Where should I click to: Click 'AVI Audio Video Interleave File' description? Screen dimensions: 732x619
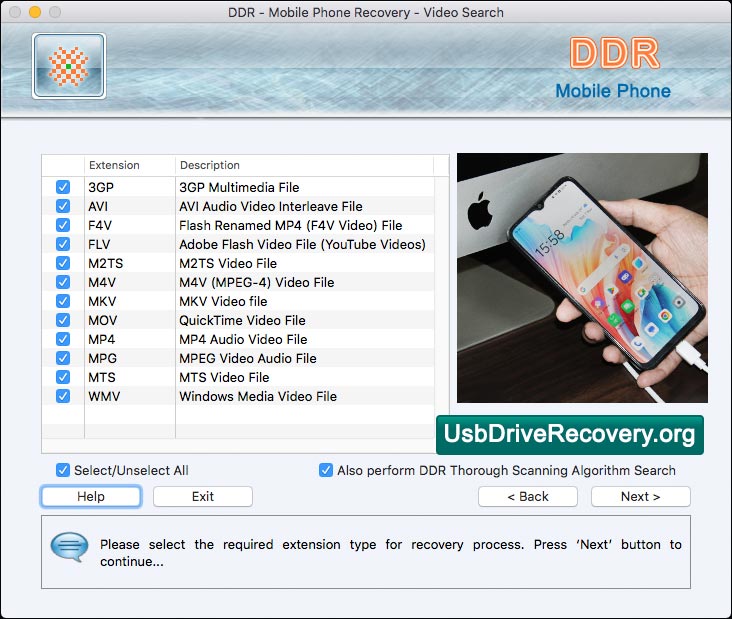click(x=271, y=206)
